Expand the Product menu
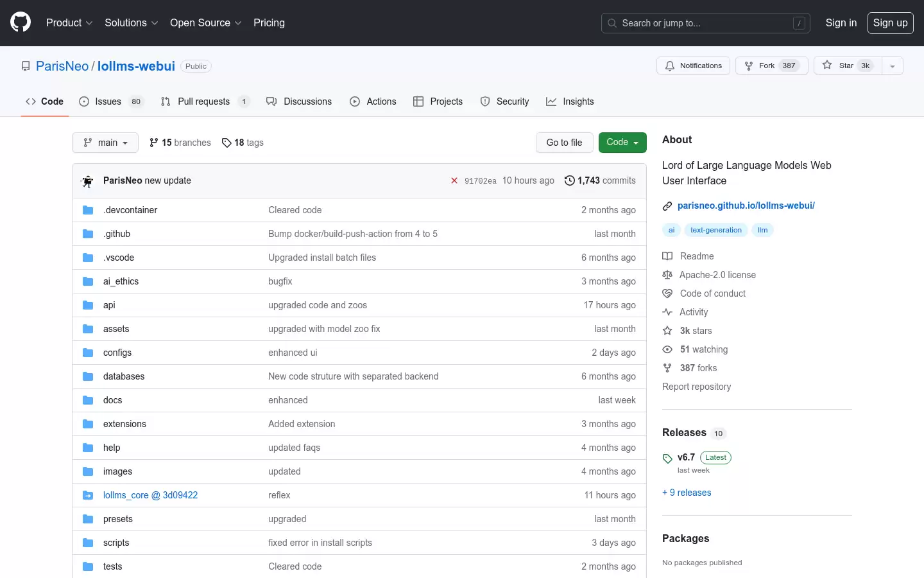This screenshot has height=578, width=924. pos(69,22)
